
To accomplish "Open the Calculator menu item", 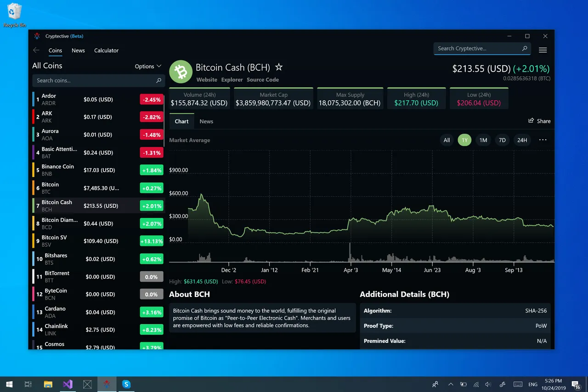I will (x=106, y=51).
